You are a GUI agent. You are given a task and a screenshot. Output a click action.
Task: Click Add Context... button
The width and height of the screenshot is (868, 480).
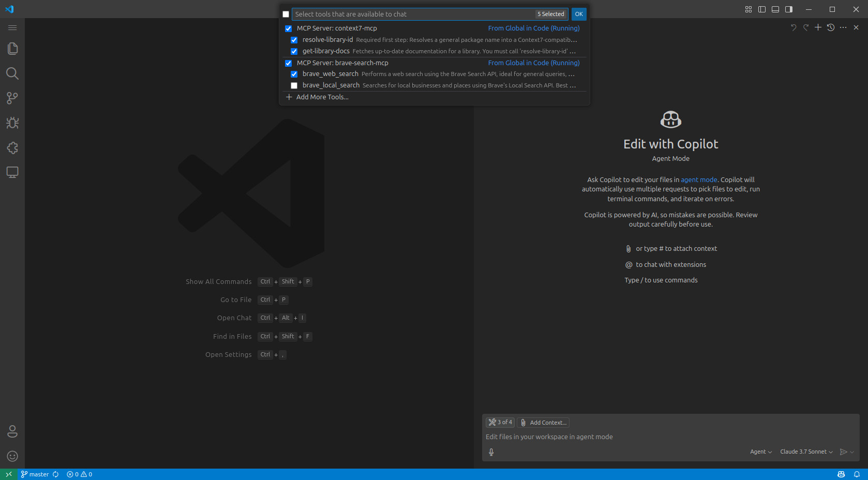(x=543, y=423)
